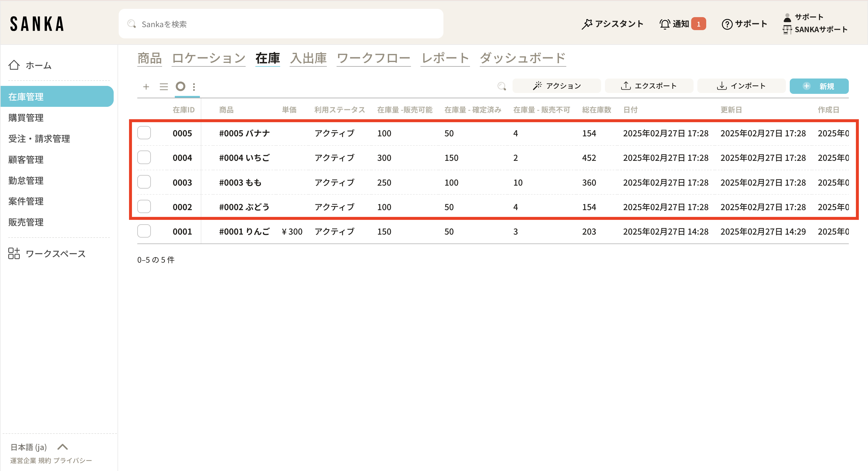868x471 pixels.
Task: Click the 新規 button
Action: pos(819,86)
